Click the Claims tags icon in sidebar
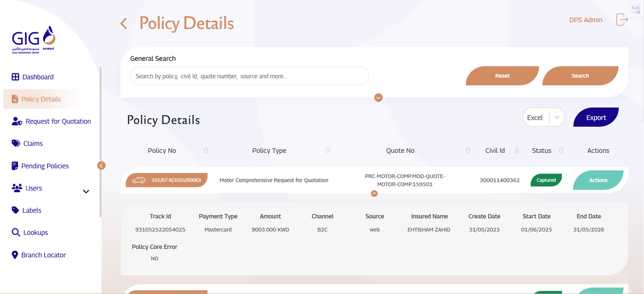644x294 pixels. pos(16,143)
